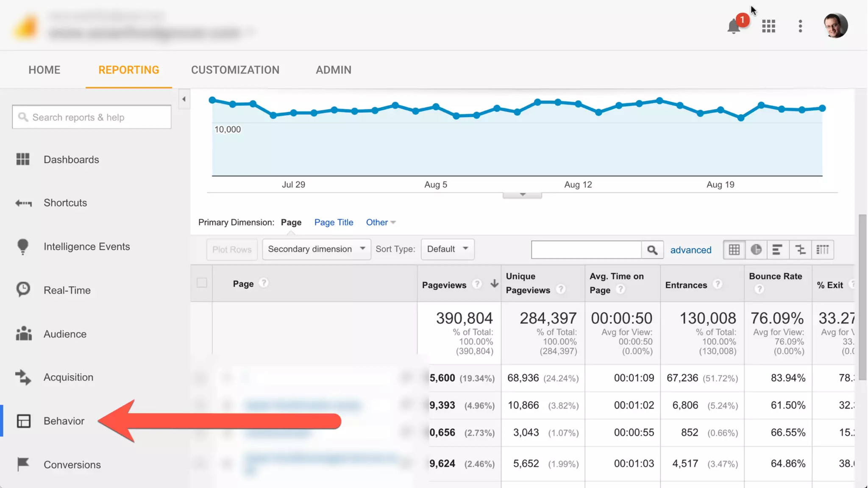The image size is (868, 488).
Task: Collapse the left sidebar panel
Action: pyautogui.click(x=184, y=99)
